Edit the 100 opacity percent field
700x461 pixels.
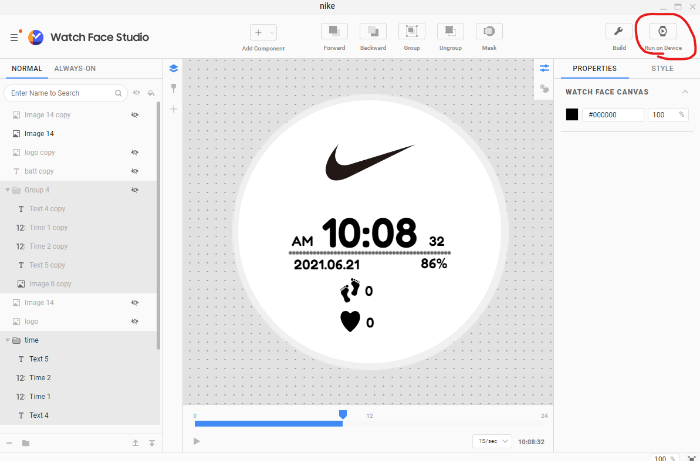[668, 114]
